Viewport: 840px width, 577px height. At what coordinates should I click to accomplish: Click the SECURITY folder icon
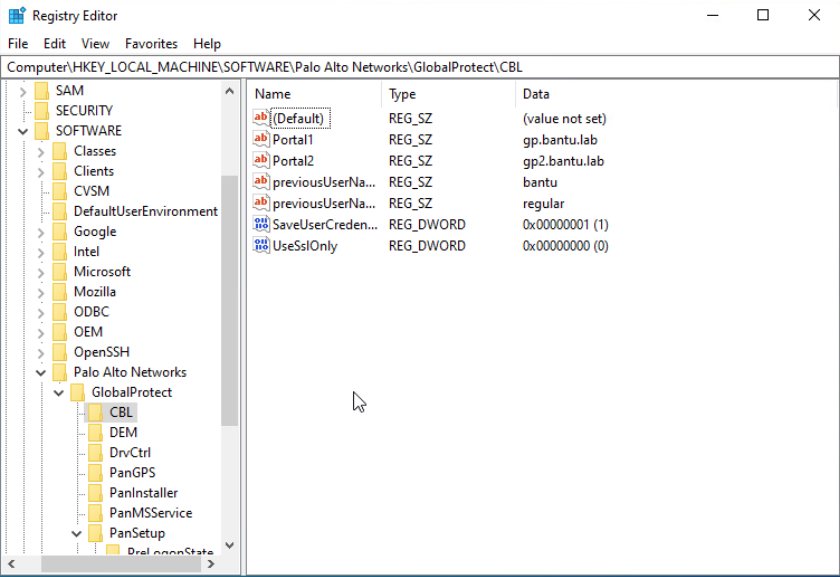point(41,110)
